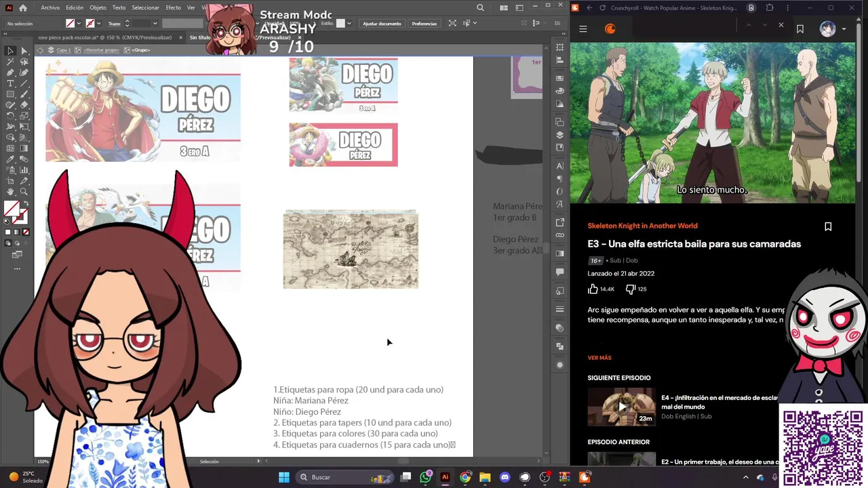This screenshot has width=868, height=488.
Task: Open the Character panel icon
Action: coord(559,165)
